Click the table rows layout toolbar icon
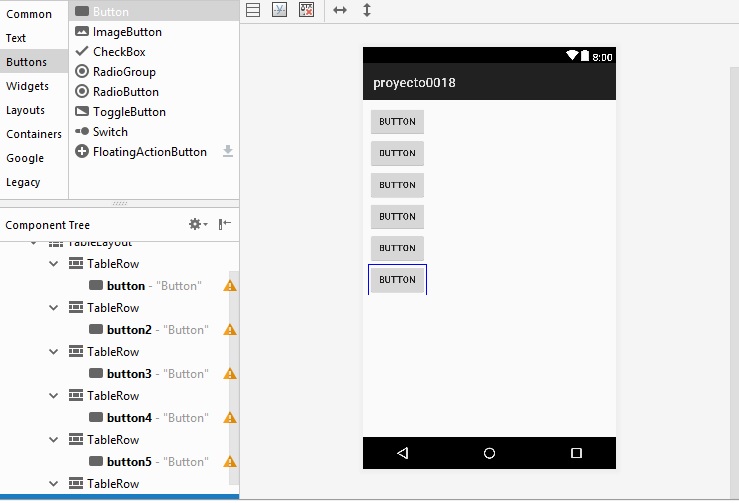 click(x=253, y=10)
